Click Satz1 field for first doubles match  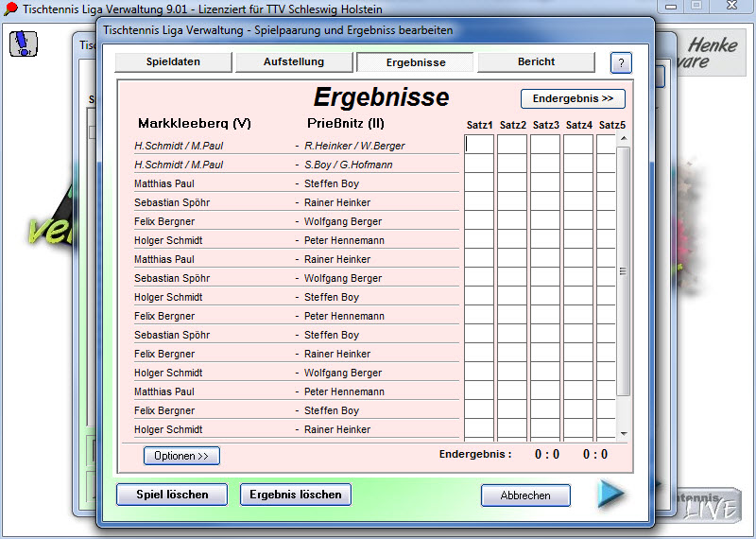point(479,145)
